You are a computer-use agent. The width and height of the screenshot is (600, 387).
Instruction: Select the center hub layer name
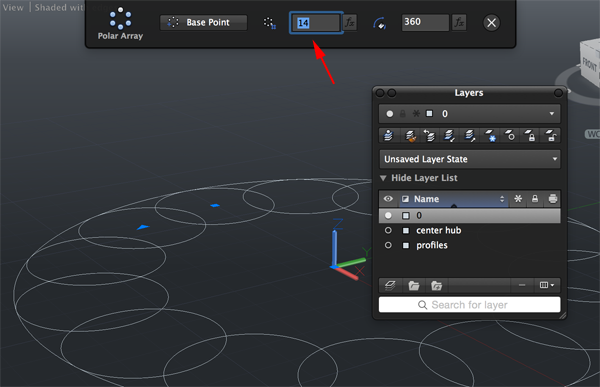pos(439,230)
